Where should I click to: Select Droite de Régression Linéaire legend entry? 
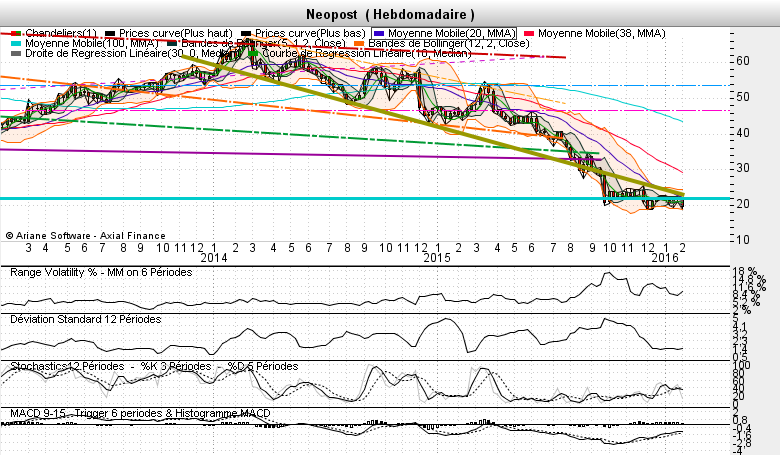point(110,54)
